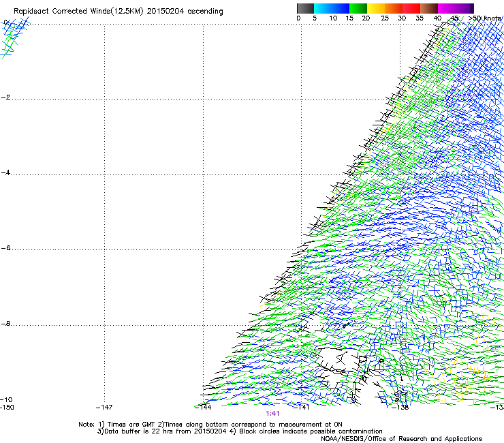Viewport: 504px width, 443px height.
Task: Click the 'Data buffer is 22 hrs' note line
Action: click(x=240, y=431)
